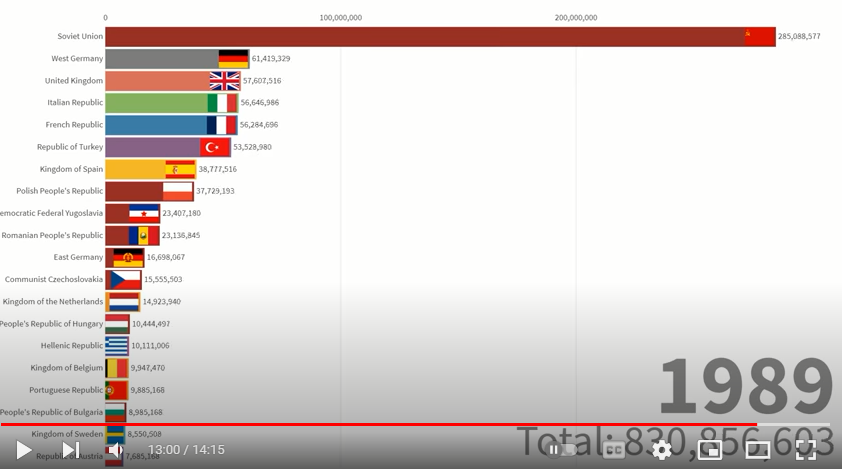Click the French Republic label
Screen dimensions: 844x469
point(74,125)
